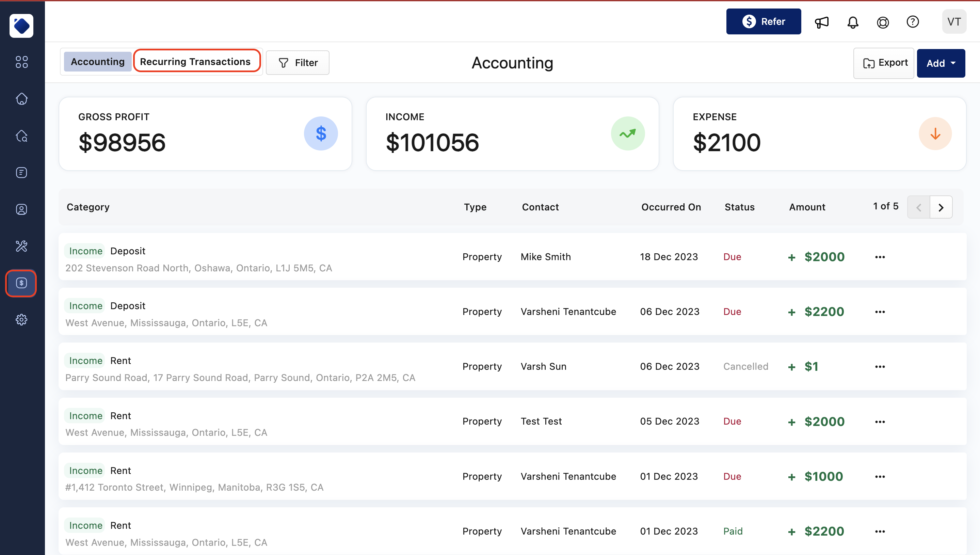Click the Export button

pos(884,63)
